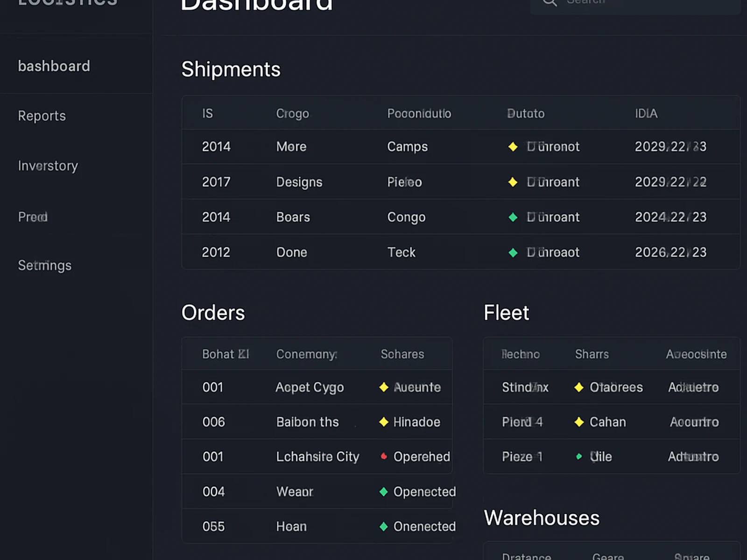This screenshot has width=747, height=560.
Task: Click red status diamond for Lchahsire City order
Action: [384, 456]
